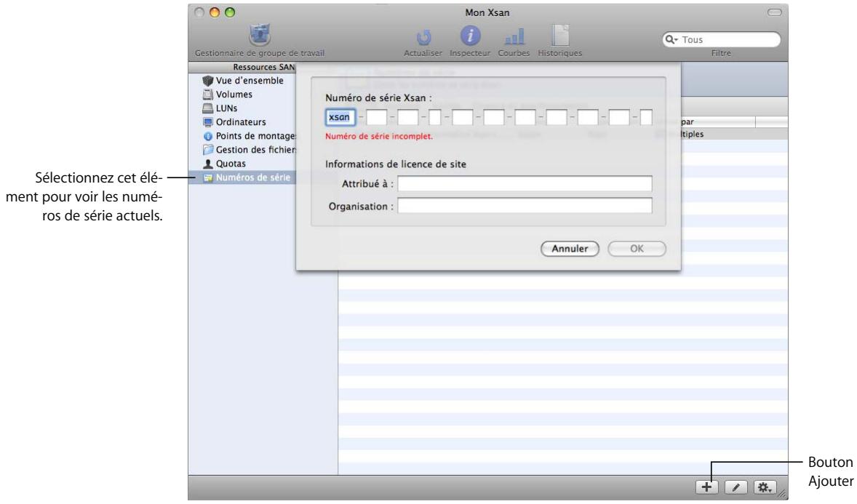Click the Volumes disk icon
Viewport: 857px width, 504px height.
point(207,94)
